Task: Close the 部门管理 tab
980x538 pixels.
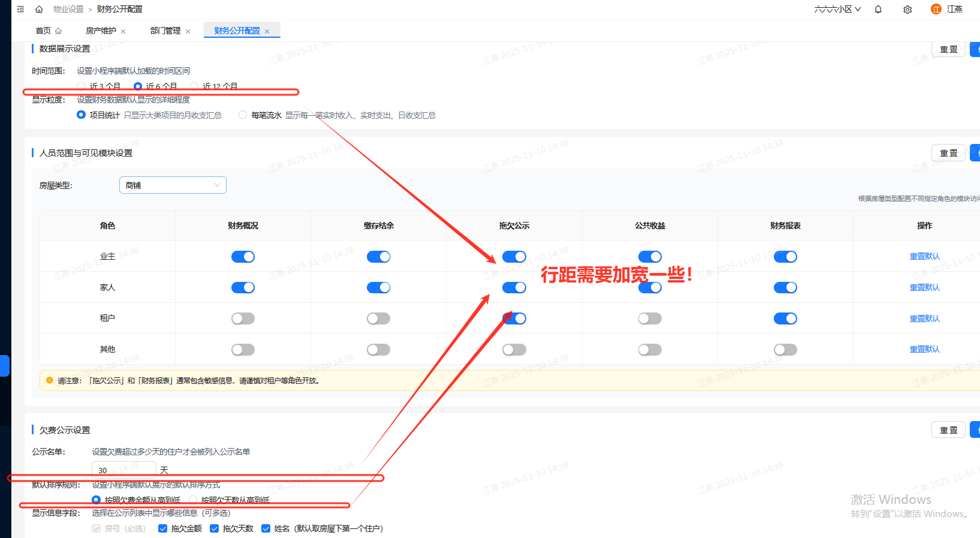Action: pyautogui.click(x=188, y=31)
